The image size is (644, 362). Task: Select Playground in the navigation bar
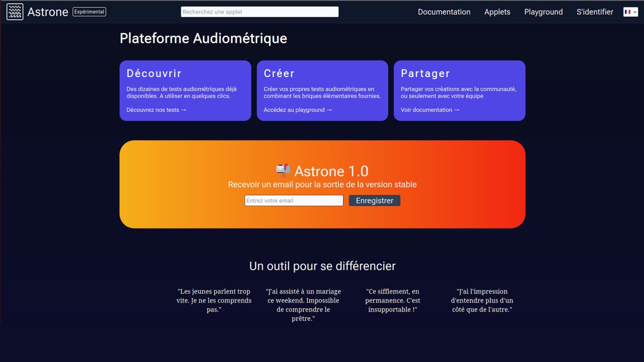(543, 11)
